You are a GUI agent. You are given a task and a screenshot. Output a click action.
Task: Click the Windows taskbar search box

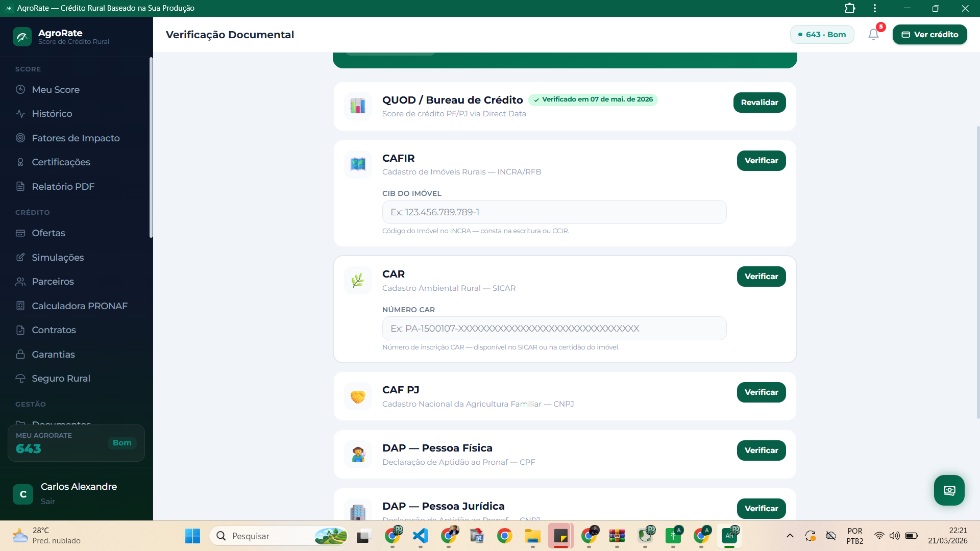tap(279, 536)
